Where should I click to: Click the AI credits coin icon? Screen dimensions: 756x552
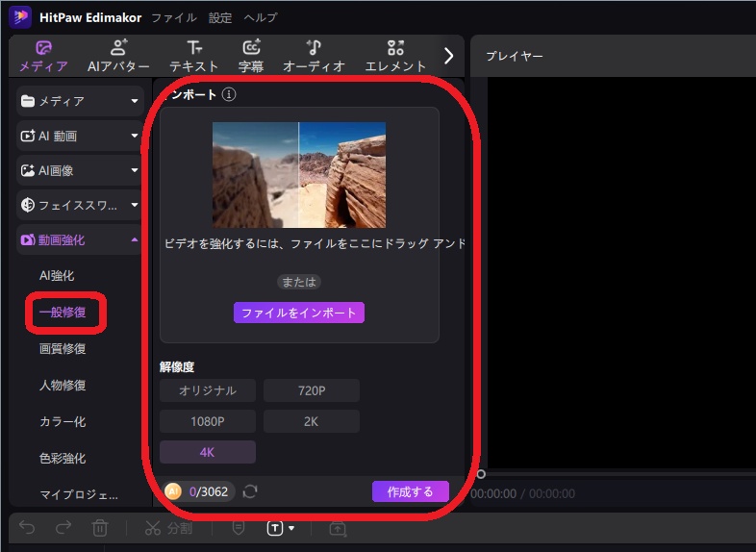click(173, 491)
